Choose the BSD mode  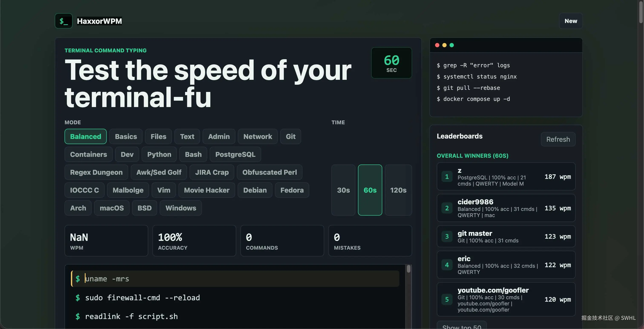point(145,208)
